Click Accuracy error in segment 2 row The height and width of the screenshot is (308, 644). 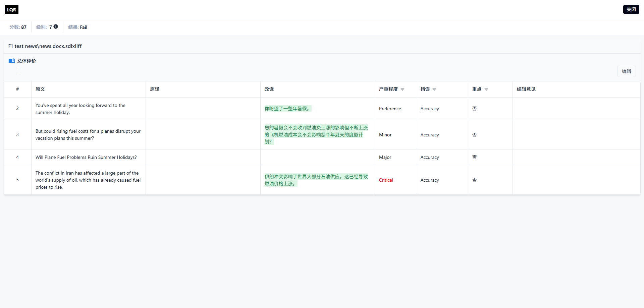[x=430, y=109]
